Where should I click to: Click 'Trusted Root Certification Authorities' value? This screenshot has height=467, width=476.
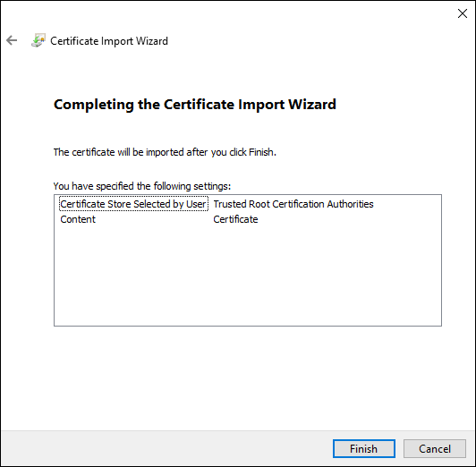[x=293, y=204]
